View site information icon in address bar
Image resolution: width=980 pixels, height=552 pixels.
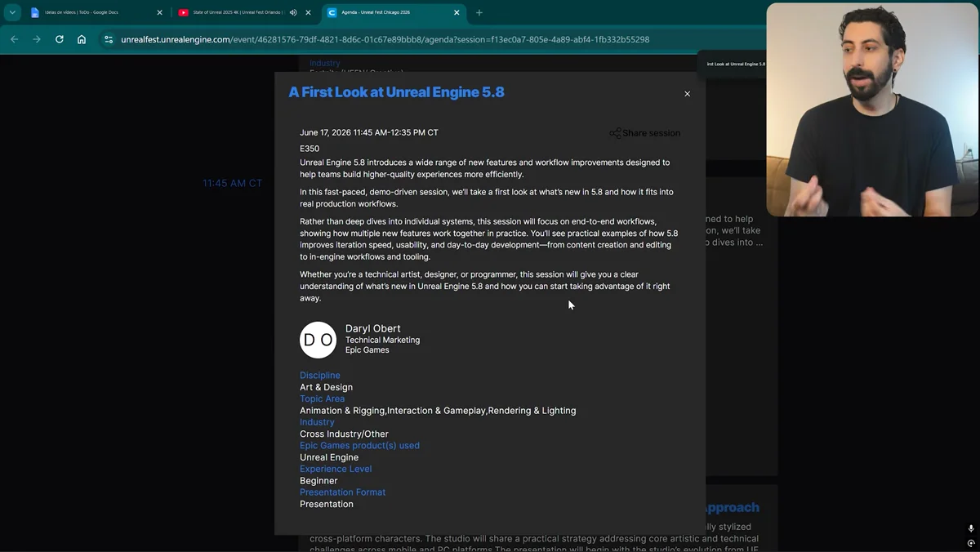108,39
